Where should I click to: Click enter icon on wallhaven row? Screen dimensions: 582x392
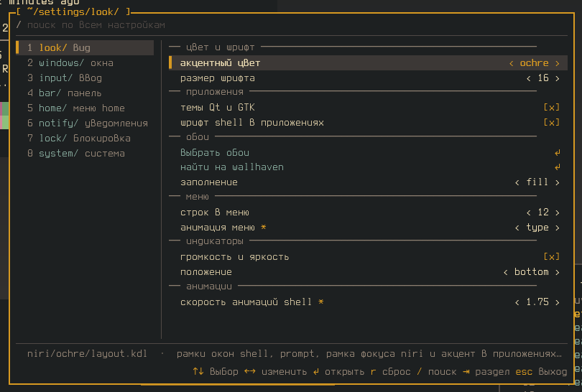point(557,167)
